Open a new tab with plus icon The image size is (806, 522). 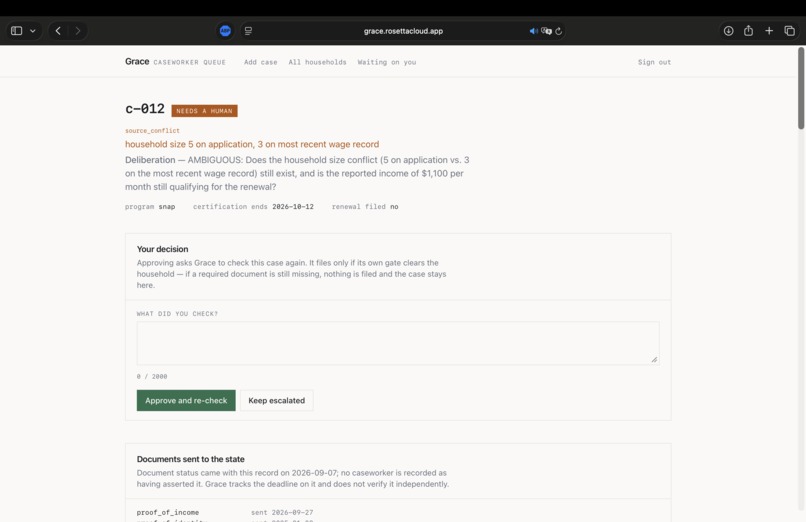(769, 31)
